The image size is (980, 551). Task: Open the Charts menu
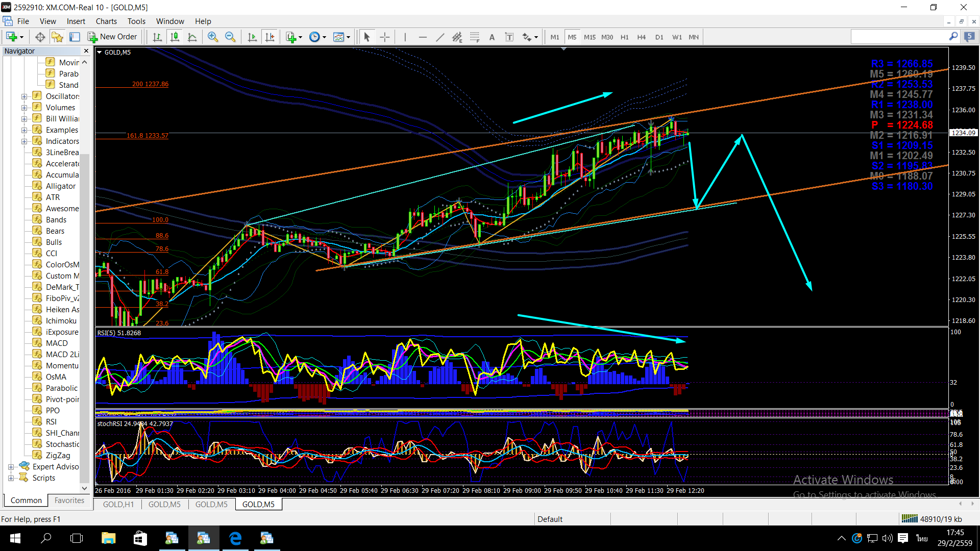click(x=106, y=21)
